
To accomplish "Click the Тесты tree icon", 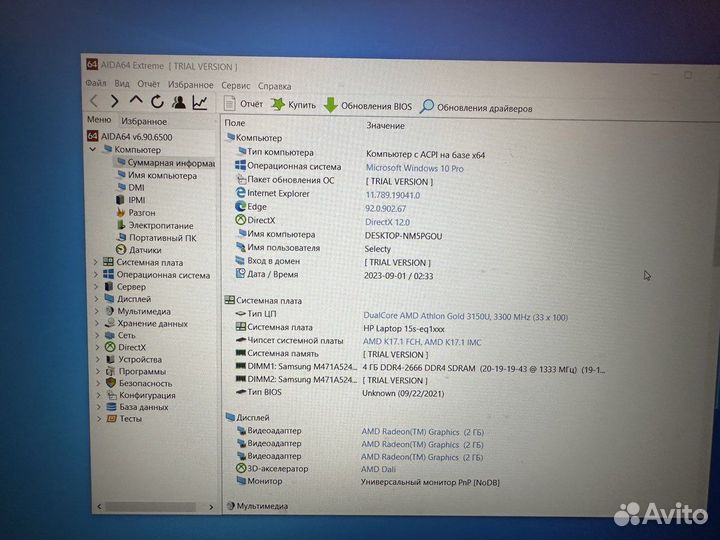I will (x=111, y=418).
